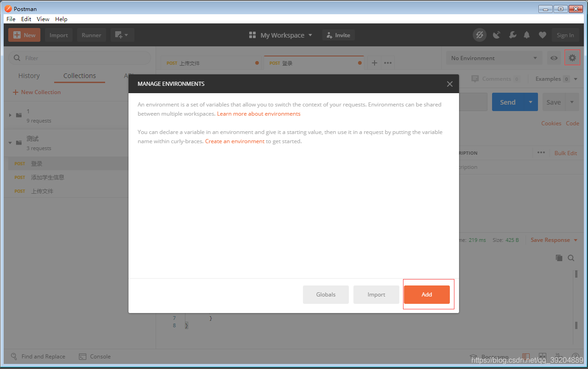588x369 pixels.
Task: Click the Globals button
Action: tap(326, 295)
